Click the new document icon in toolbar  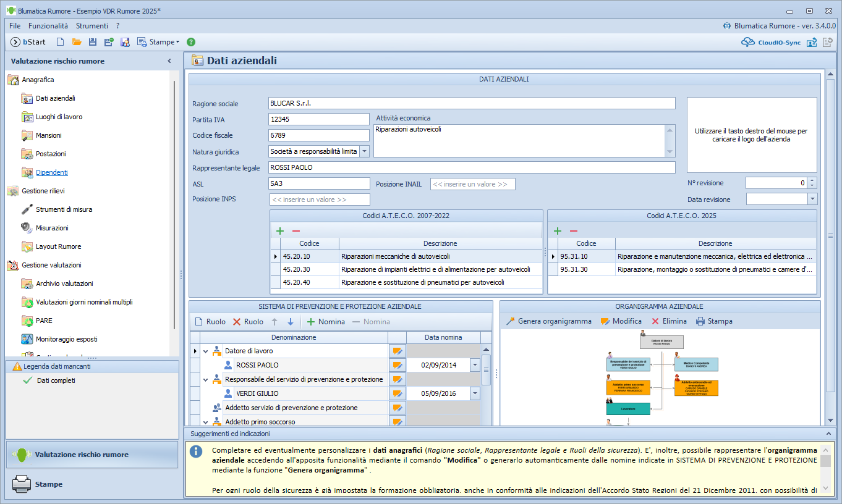[60, 42]
